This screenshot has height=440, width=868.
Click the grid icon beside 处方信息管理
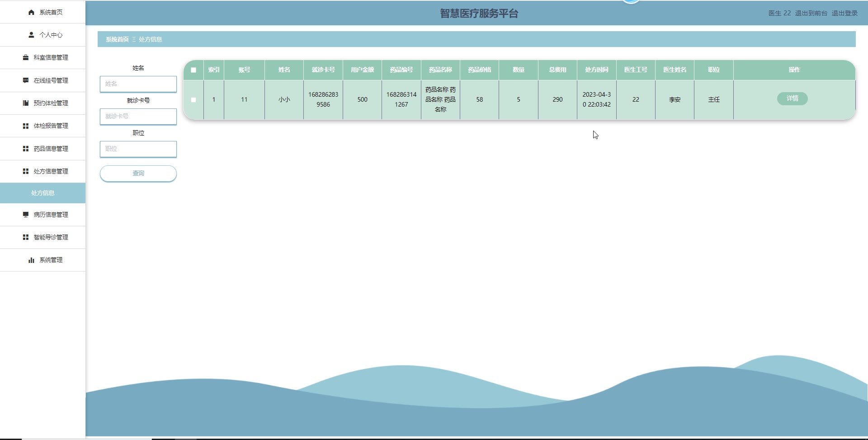26,171
